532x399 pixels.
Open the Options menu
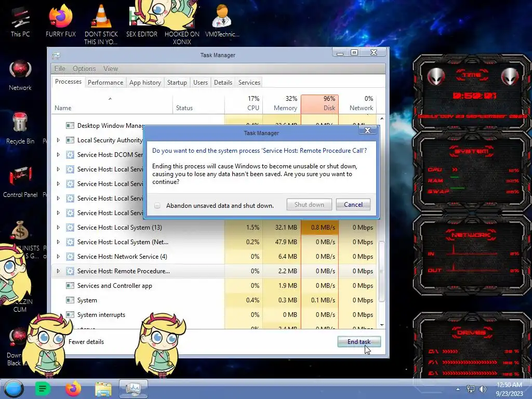pos(84,69)
